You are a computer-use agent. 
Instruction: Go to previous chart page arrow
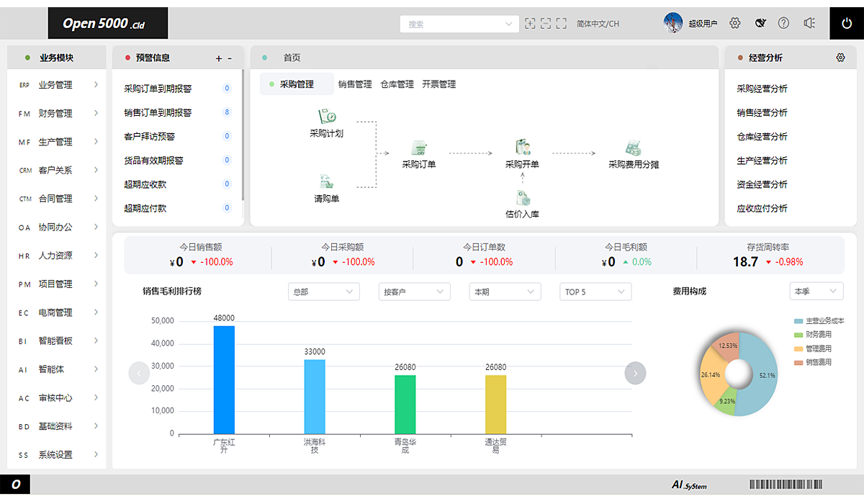click(139, 373)
